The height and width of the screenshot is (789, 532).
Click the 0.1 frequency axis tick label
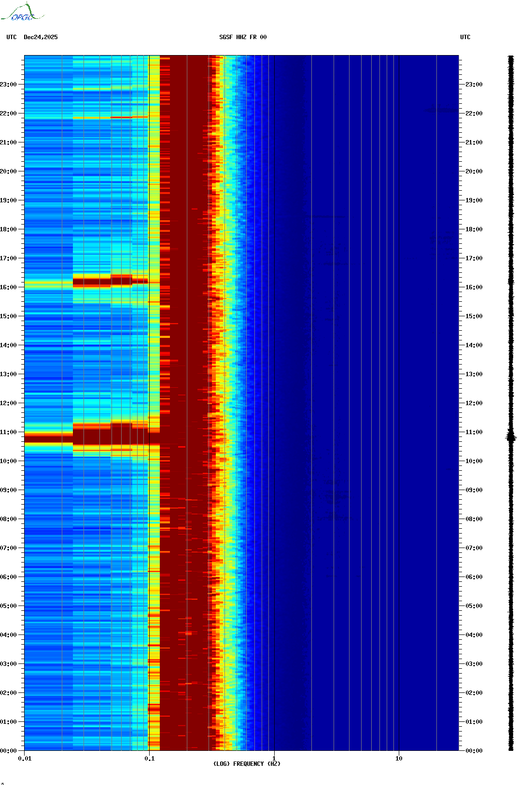coord(150,759)
